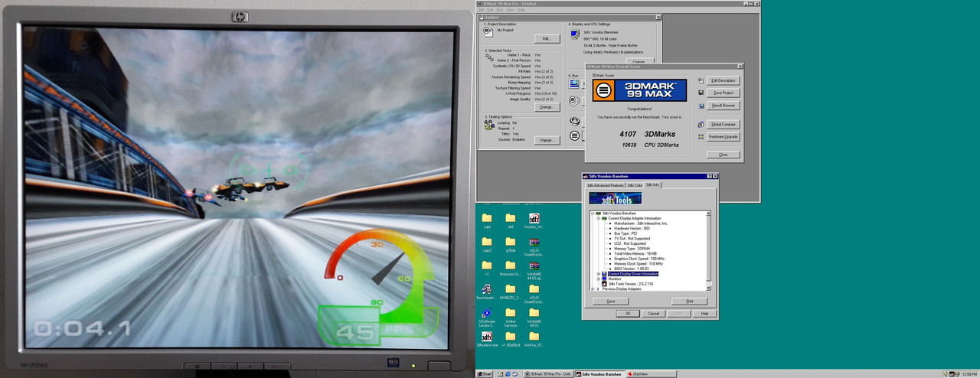Click tree view scrollbar up arrow
This screenshot has height=378, width=980.
click(x=708, y=213)
